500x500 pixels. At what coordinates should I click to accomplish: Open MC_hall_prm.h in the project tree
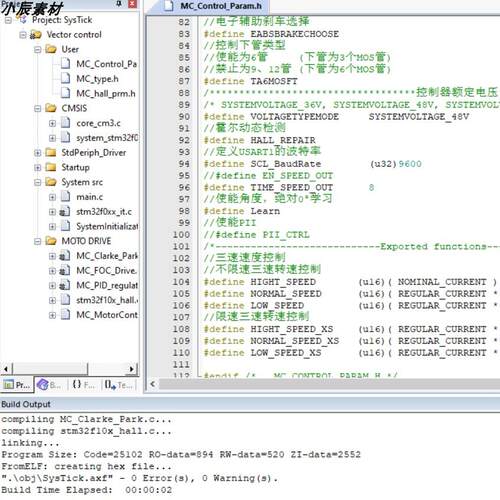(x=105, y=93)
